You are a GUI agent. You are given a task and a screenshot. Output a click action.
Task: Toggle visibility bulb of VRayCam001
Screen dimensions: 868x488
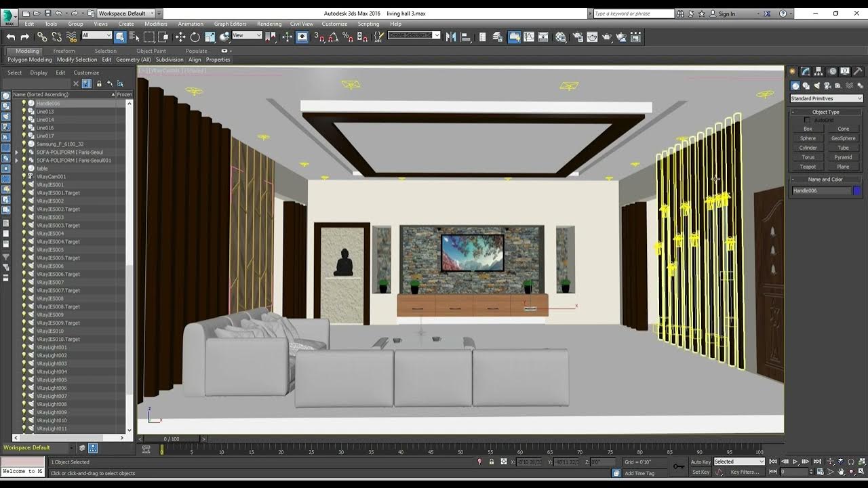coord(24,177)
